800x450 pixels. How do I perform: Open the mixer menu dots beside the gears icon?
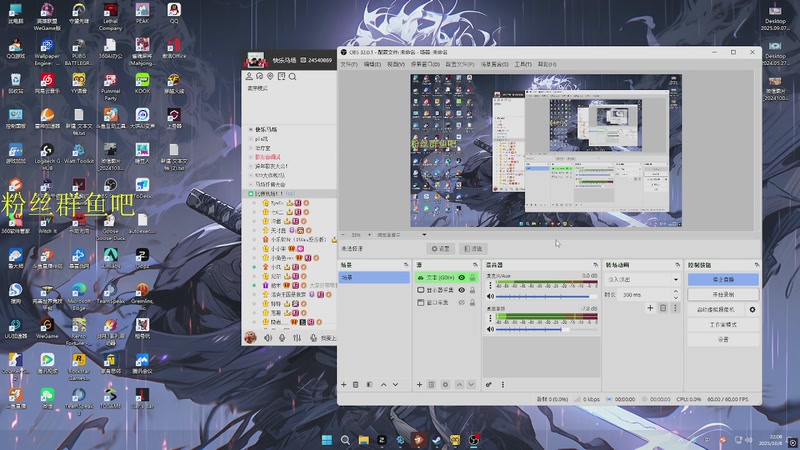click(x=503, y=385)
